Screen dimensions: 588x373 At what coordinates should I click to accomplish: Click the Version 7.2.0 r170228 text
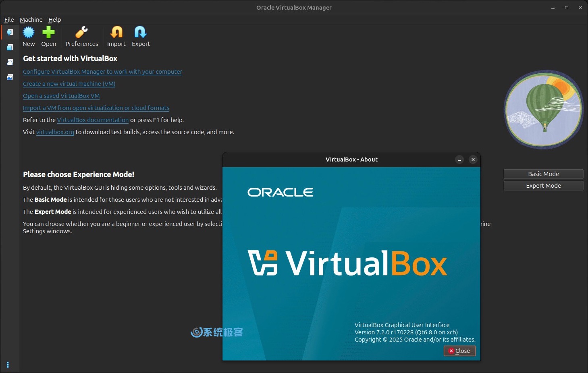point(406,332)
